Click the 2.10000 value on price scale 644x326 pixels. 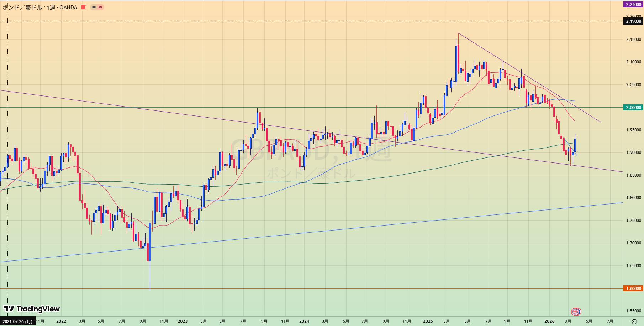click(633, 62)
